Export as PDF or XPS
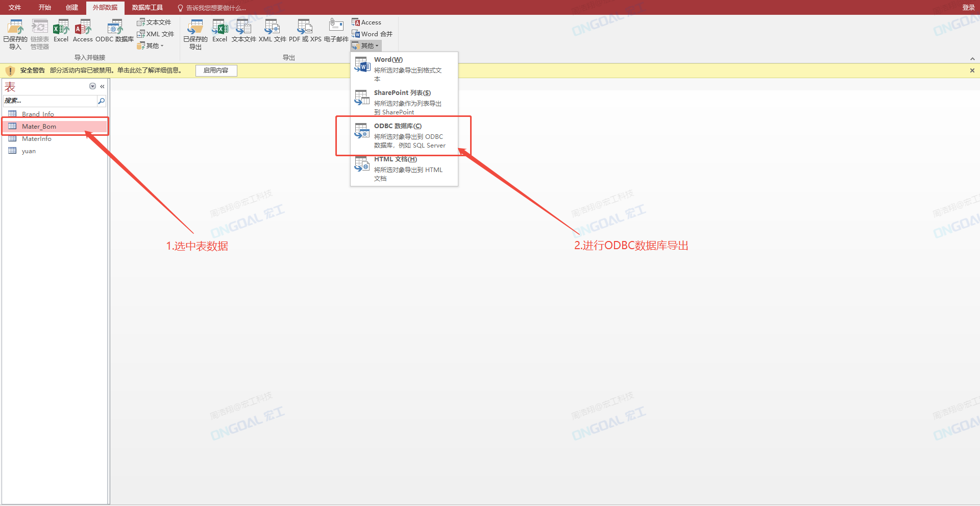 (x=305, y=31)
